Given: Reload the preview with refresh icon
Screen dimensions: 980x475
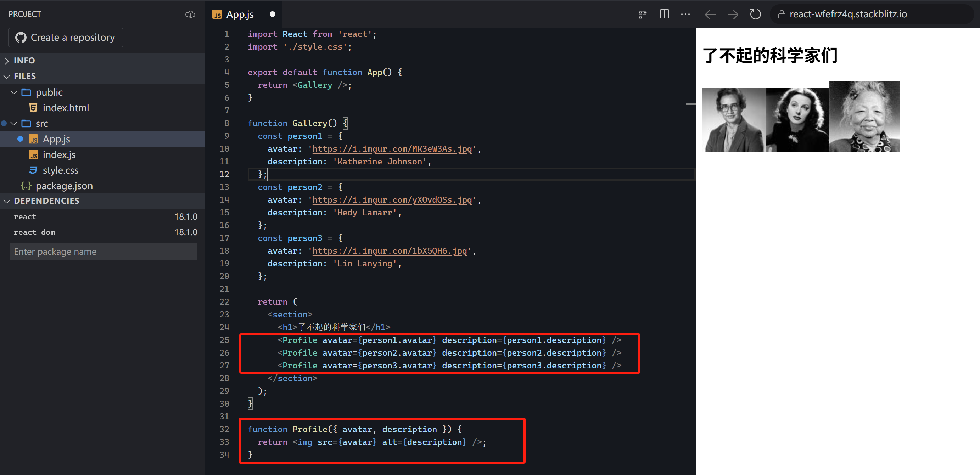Looking at the screenshot, I should pyautogui.click(x=755, y=15).
